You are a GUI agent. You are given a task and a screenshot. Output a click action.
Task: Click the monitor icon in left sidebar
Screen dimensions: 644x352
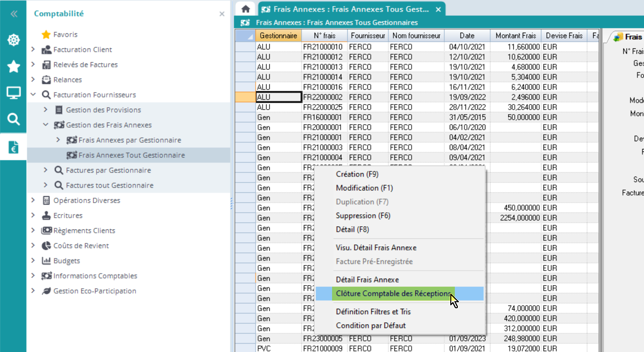[13, 93]
